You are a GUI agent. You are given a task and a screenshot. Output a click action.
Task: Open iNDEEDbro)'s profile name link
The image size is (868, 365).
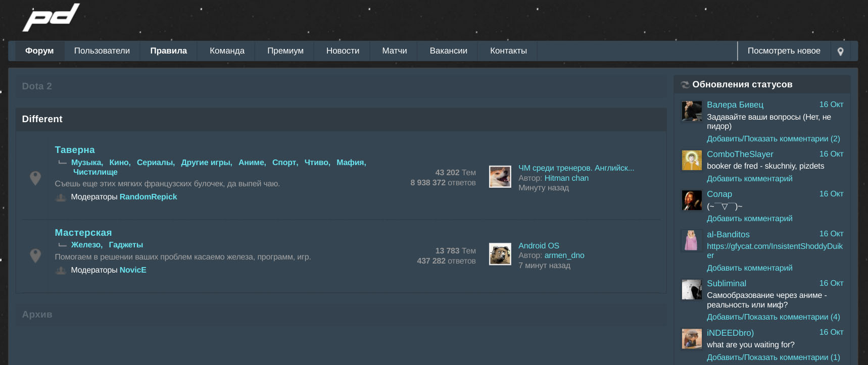pyautogui.click(x=730, y=333)
